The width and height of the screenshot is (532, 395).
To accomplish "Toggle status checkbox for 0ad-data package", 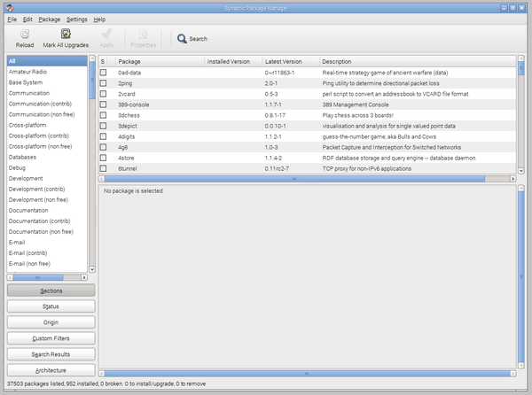I will coord(103,72).
